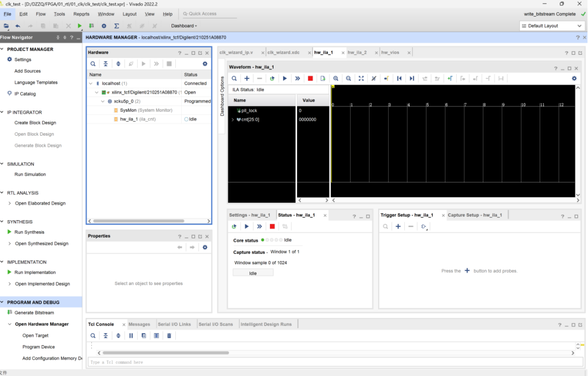Add probe in Trigger Setup toolbar
This screenshot has width=588, height=376.
[398, 227]
